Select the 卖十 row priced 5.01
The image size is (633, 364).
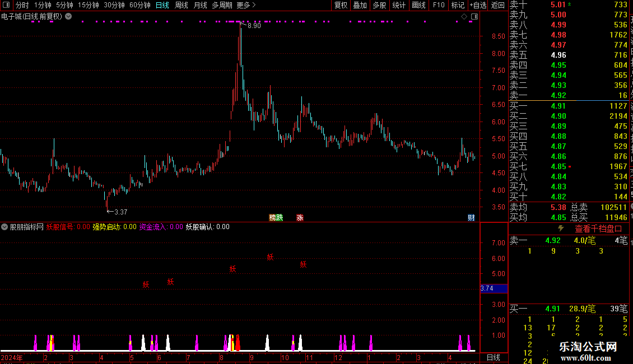[569, 4]
